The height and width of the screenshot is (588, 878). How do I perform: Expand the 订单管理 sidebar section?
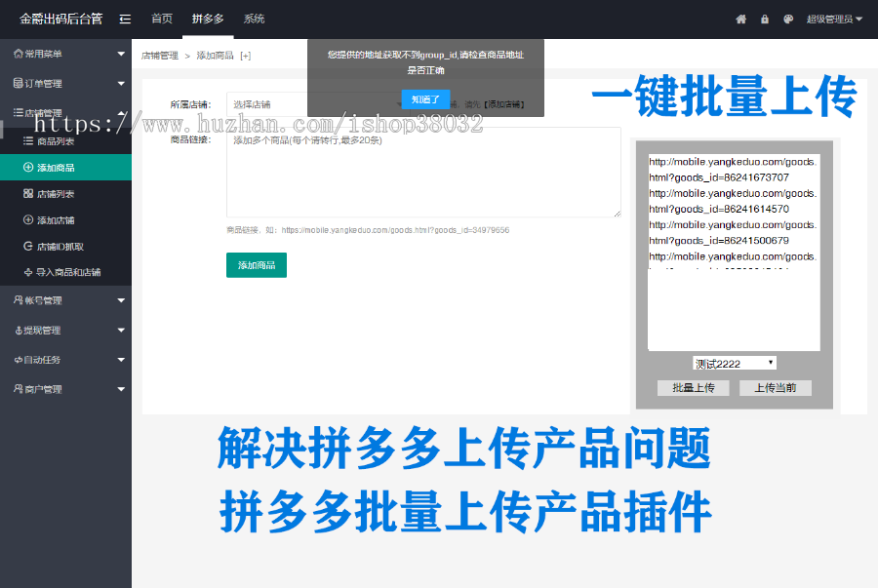click(65, 84)
